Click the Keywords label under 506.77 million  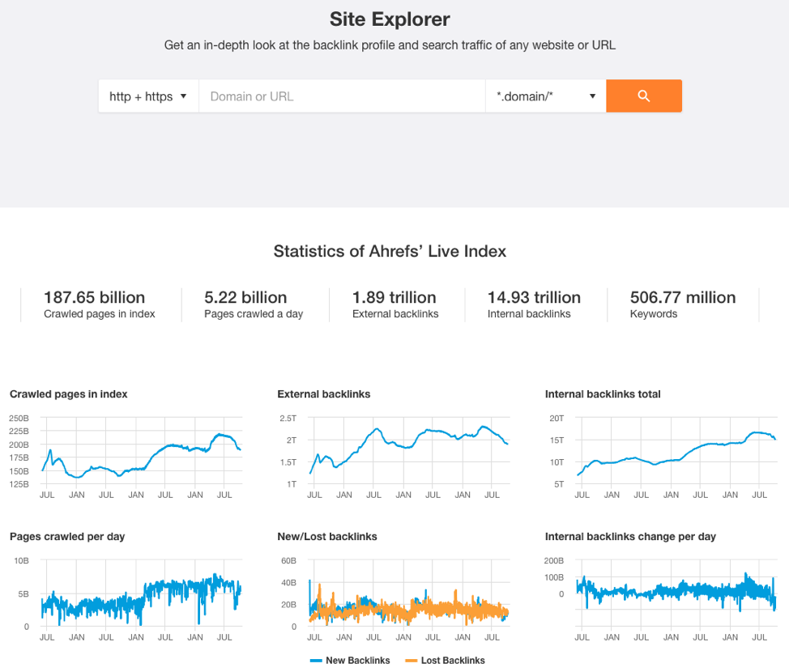[x=654, y=314]
